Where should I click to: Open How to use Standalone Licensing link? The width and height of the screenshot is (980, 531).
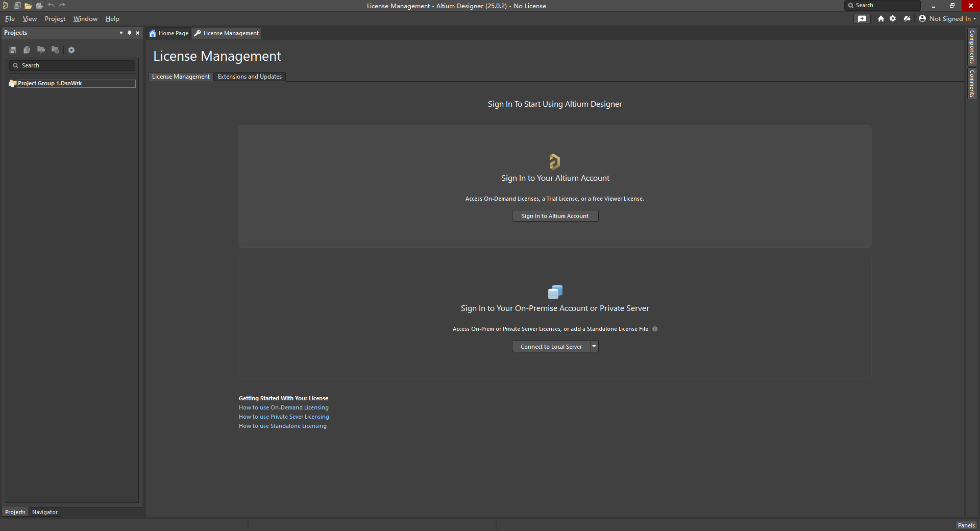coord(282,426)
